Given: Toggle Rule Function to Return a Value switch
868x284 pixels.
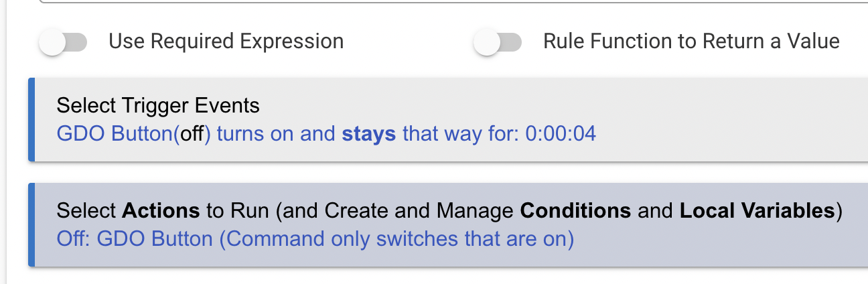Looking at the screenshot, I should coord(497,43).
